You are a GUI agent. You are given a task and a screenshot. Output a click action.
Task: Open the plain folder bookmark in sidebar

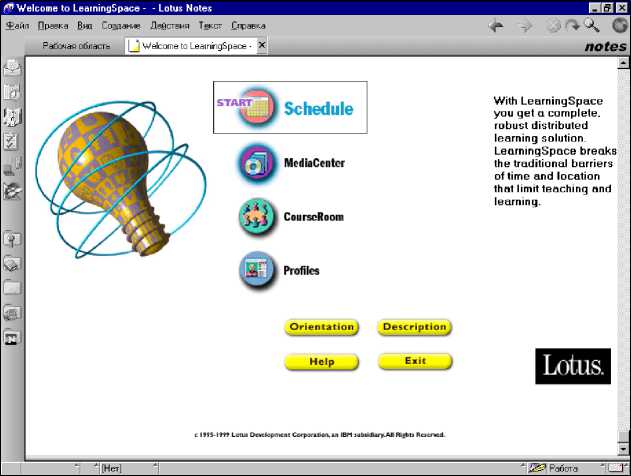12,288
